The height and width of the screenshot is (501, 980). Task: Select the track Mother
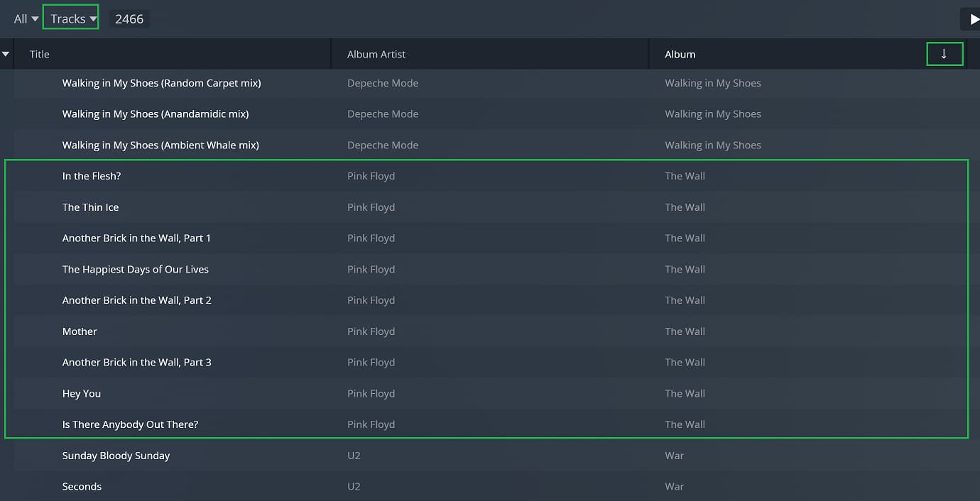pyautogui.click(x=80, y=331)
